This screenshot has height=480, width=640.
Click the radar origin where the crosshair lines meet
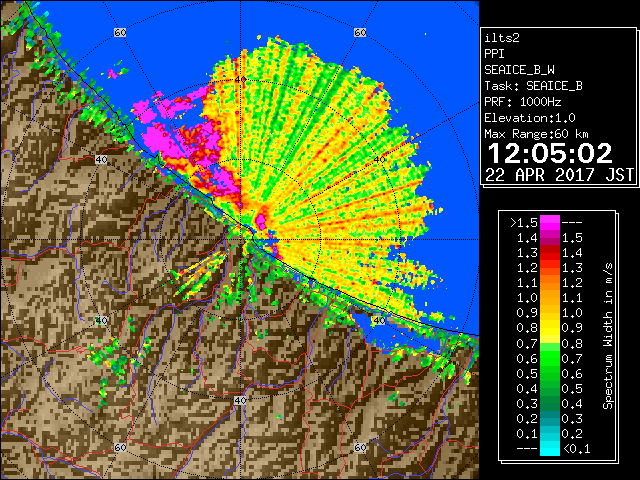point(240,240)
